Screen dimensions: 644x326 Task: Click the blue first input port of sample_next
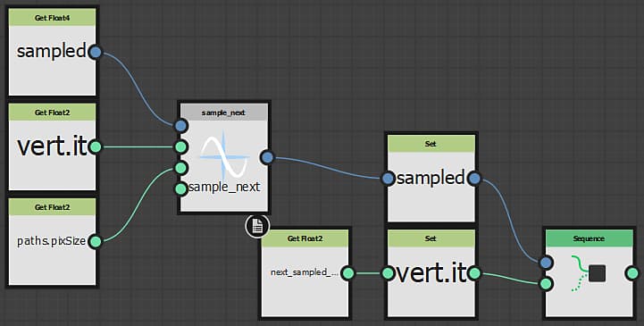click(180, 126)
